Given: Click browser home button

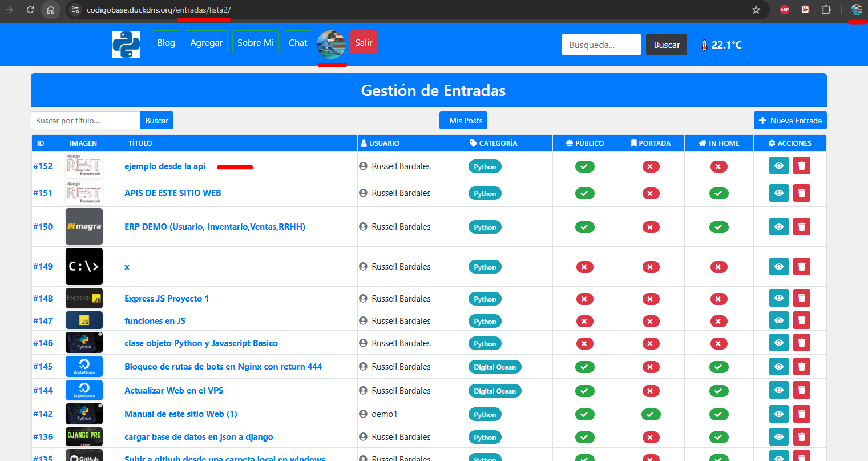Looking at the screenshot, I should coord(51,10).
